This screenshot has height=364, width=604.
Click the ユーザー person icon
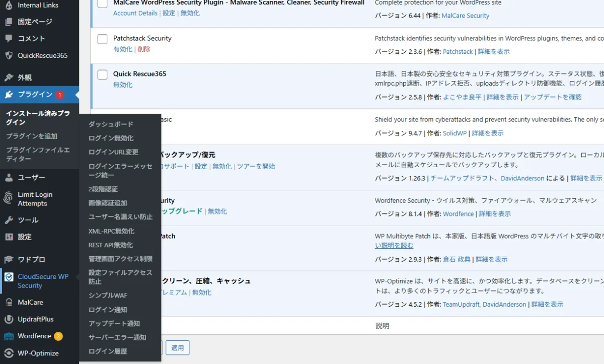[9, 177]
